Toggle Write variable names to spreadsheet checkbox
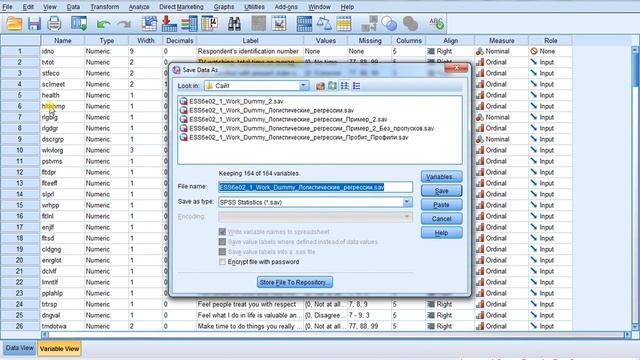Image resolution: width=640 pixels, height=360 pixels. 222,232
